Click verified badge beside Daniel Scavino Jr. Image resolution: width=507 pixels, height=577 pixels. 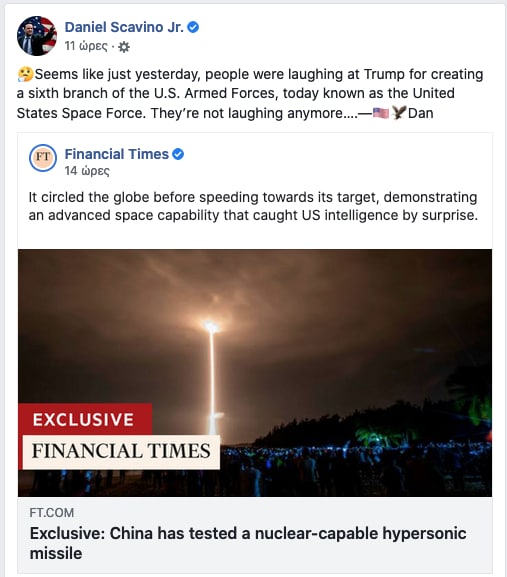point(193,27)
